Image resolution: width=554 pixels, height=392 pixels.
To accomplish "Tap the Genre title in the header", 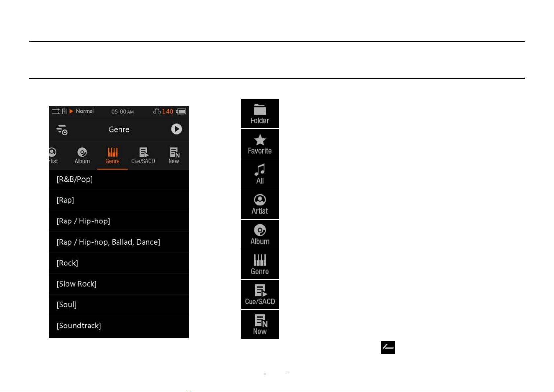I will (119, 130).
